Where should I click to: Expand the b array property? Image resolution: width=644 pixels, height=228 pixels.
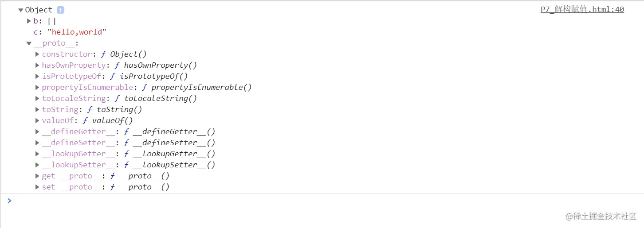tap(29, 21)
